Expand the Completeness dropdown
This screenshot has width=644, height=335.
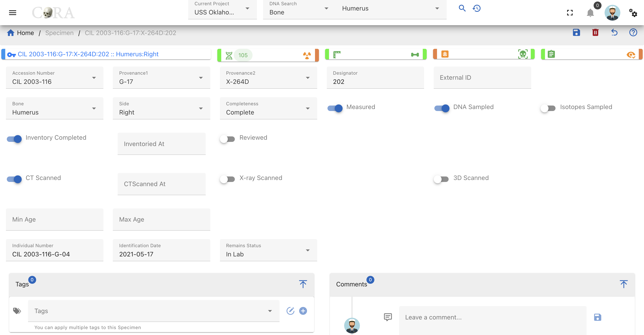(x=268, y=108)
